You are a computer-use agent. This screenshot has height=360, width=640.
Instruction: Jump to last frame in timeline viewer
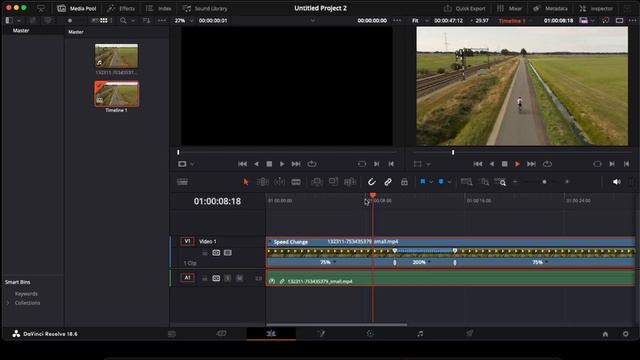pos(531,164)
